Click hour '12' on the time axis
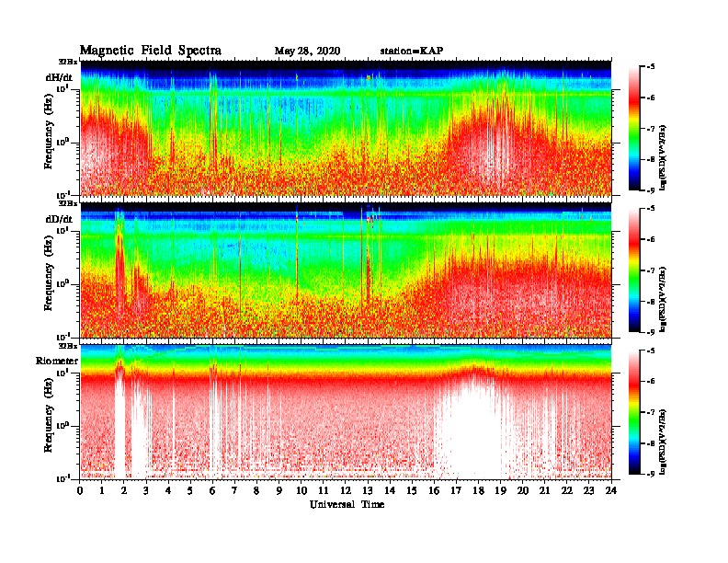Screen dimensions: 728x563 pyautogui.click(x=346, y=490)
